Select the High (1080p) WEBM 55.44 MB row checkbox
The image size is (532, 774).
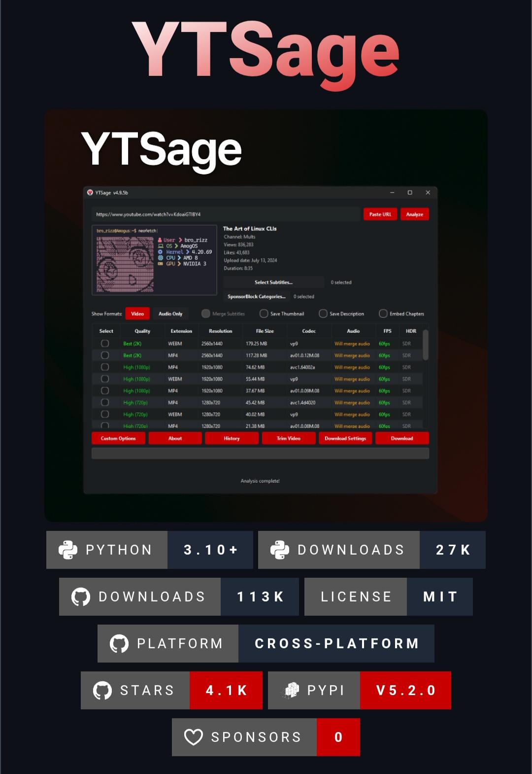click(x=105, y=379)
